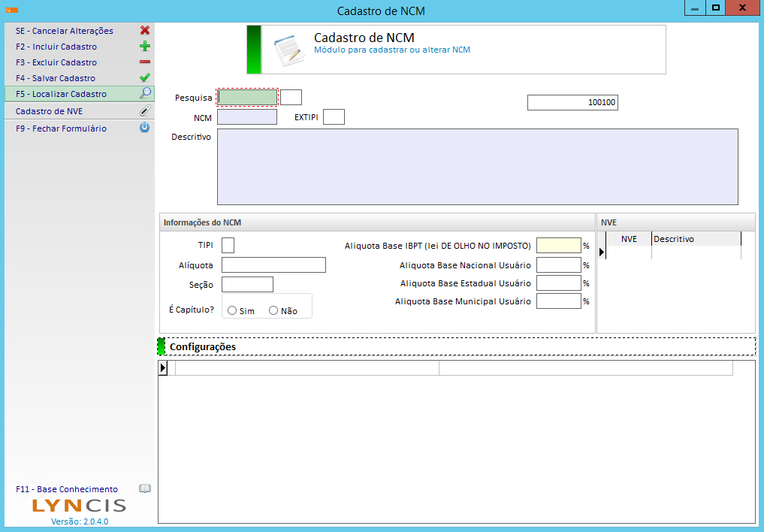The image size is (764, 532).
Task: Choose F2 - Incluir Cadastro menu item
Action: tap(56, 47)
